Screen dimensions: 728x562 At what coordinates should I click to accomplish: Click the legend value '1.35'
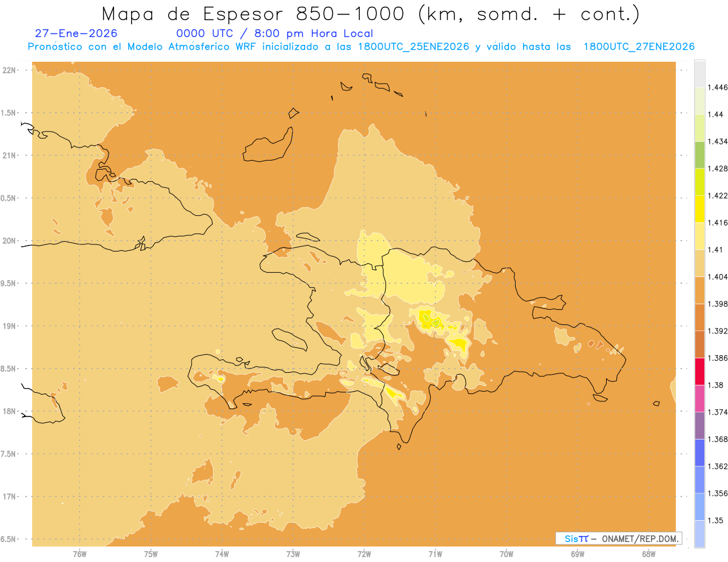716,520
